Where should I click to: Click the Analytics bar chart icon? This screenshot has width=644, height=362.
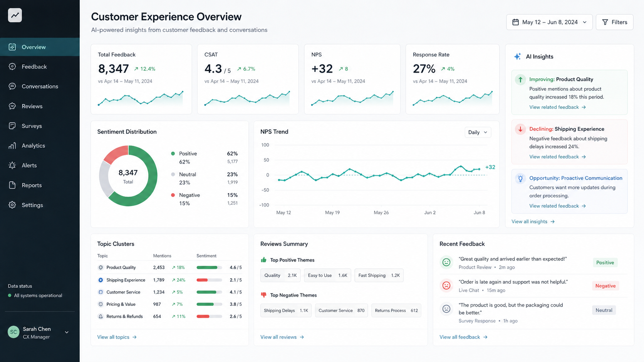coord(12,145)
